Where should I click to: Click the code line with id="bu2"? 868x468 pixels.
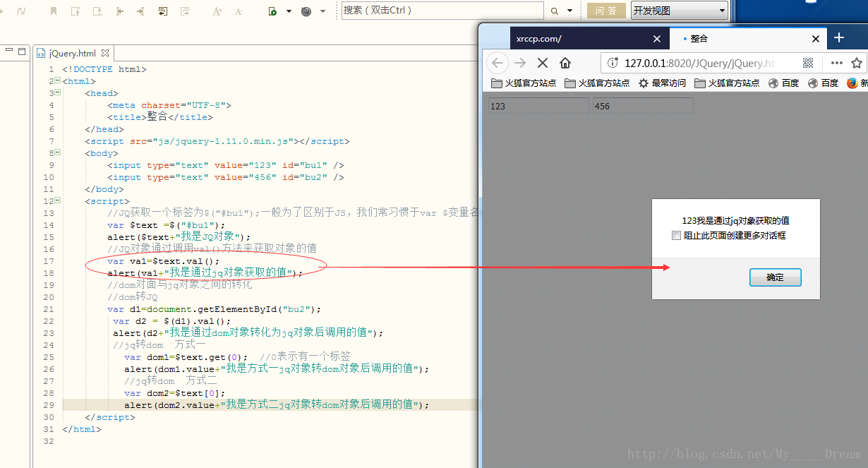(x=226, y=177)
